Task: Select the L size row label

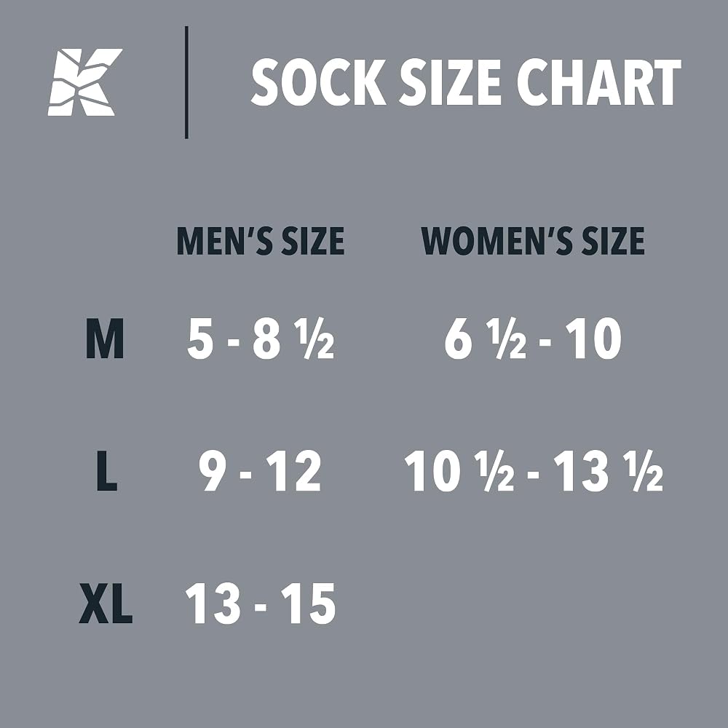Action: click(107, 471)
